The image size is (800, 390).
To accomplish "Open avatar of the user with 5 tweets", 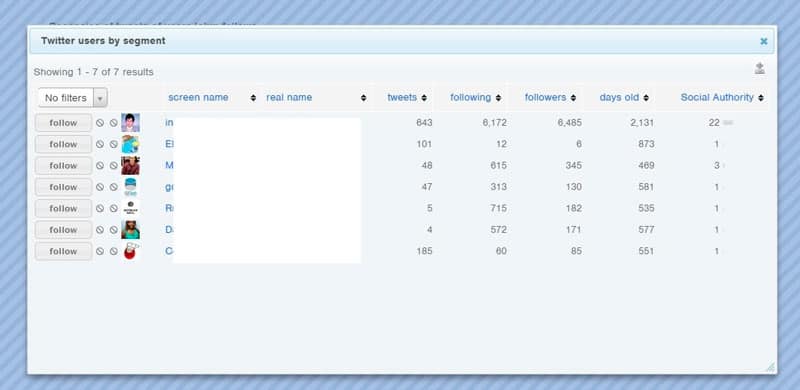I will click(131, 209).
